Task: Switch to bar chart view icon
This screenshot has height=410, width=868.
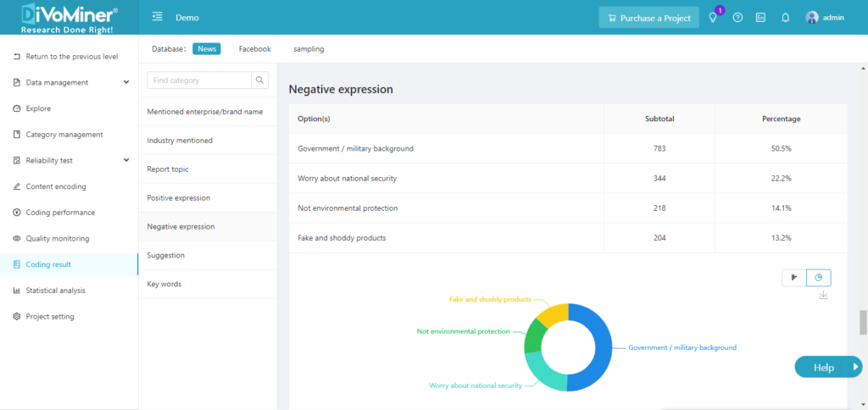Action: pos(794,278)
